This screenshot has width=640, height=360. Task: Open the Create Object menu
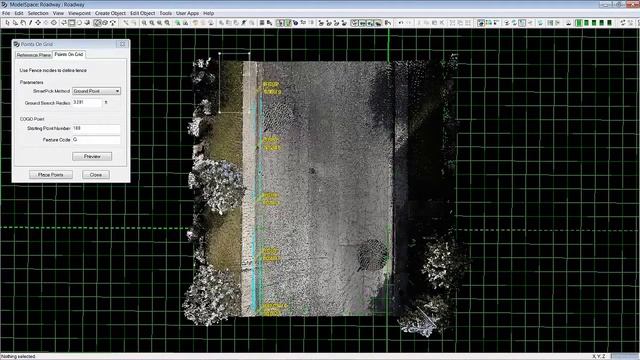pyautogui.click(x=110, y=13)
